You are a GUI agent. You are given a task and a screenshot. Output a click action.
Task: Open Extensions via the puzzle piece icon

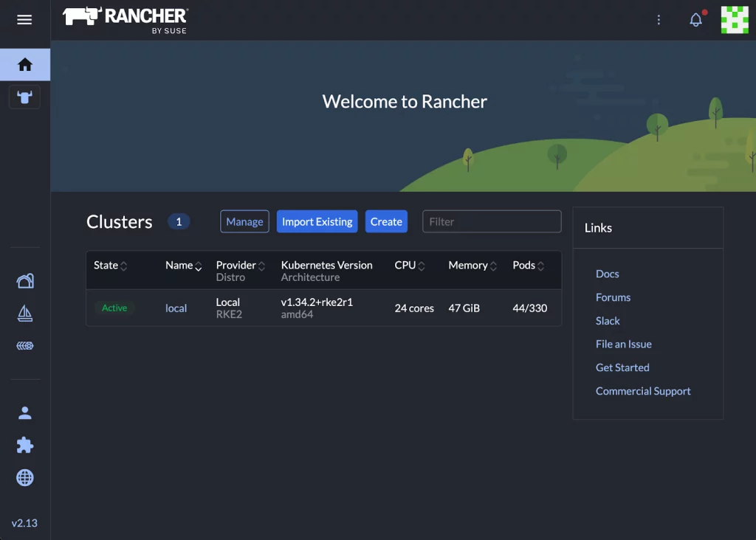coord(24,445)
